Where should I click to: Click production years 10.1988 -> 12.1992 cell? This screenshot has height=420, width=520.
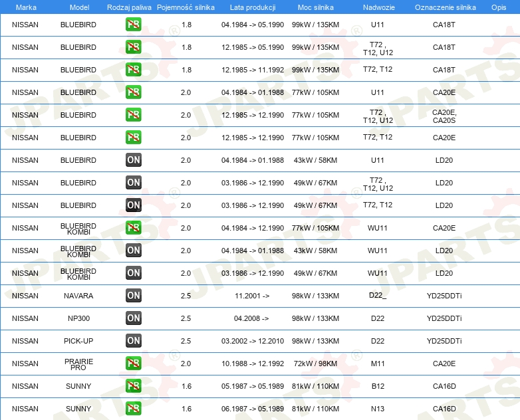click(253, 364)
